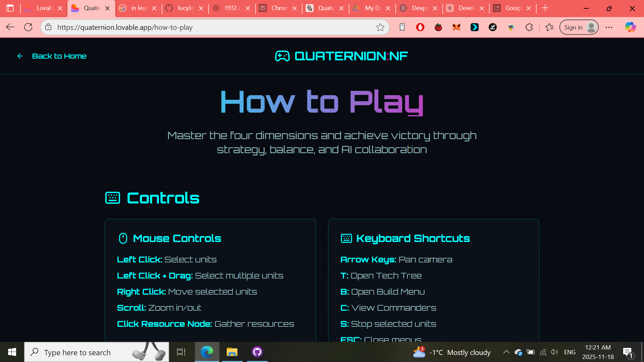Switch to the lucylo GitHub tab
Screen dimensions: 644x362
183,8
